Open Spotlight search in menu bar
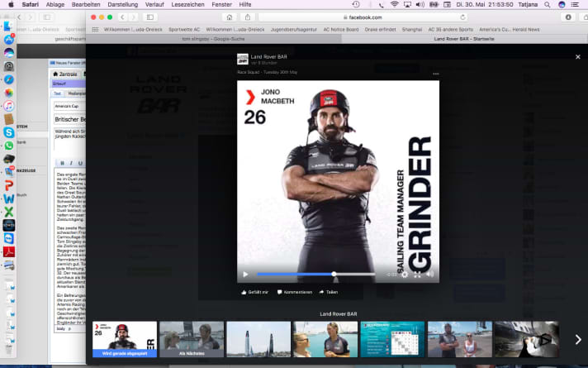 548,4
